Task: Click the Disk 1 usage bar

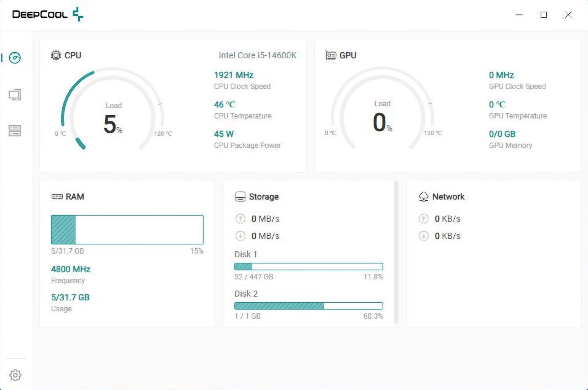Action: (x=309, y=266)
